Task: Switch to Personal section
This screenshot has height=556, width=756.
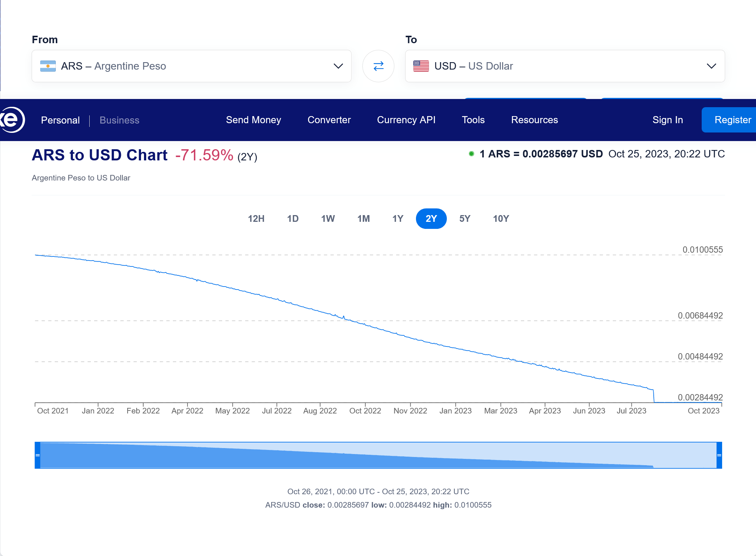Action: 60,120
